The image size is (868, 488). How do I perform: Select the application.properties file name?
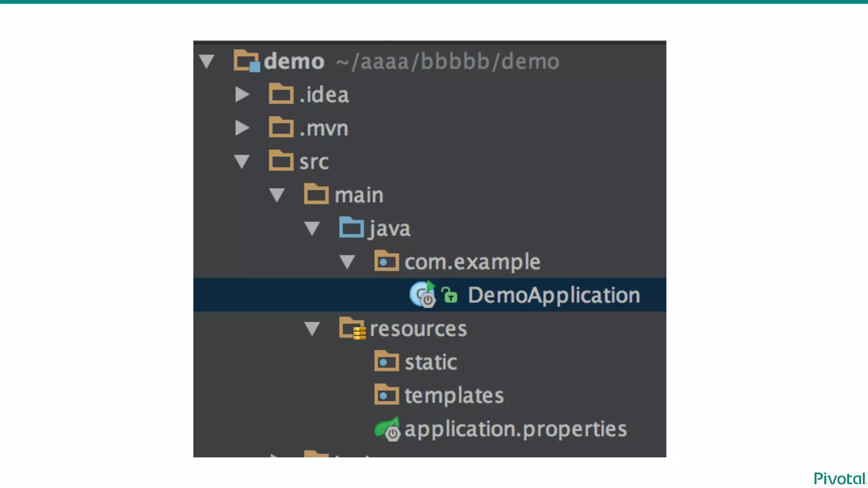(x=515, y=429)
